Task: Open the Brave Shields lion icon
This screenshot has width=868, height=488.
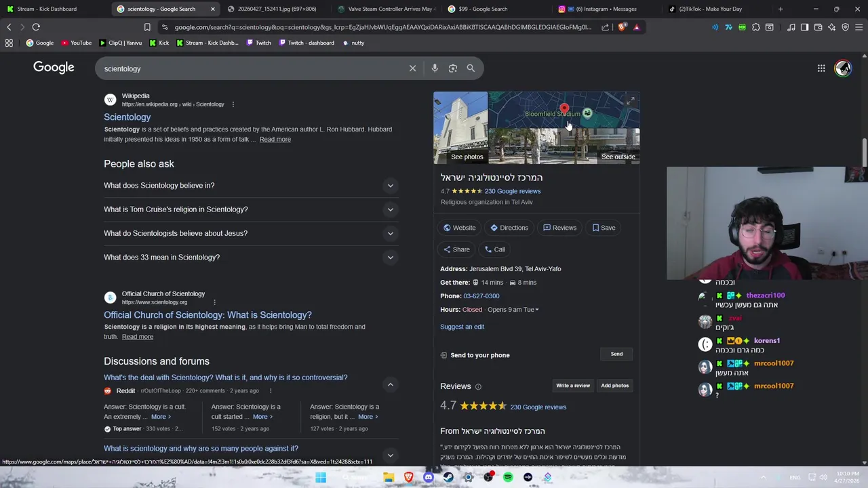Action: (x=623, y=27)
